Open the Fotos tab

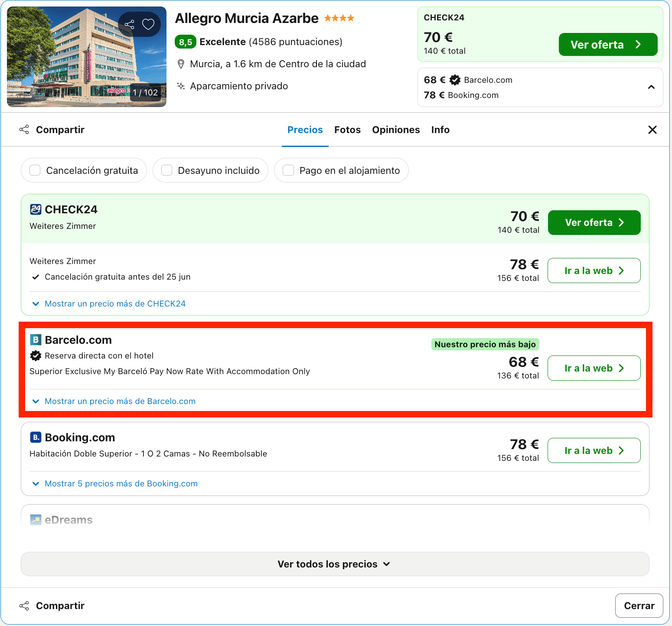point(347,130)
